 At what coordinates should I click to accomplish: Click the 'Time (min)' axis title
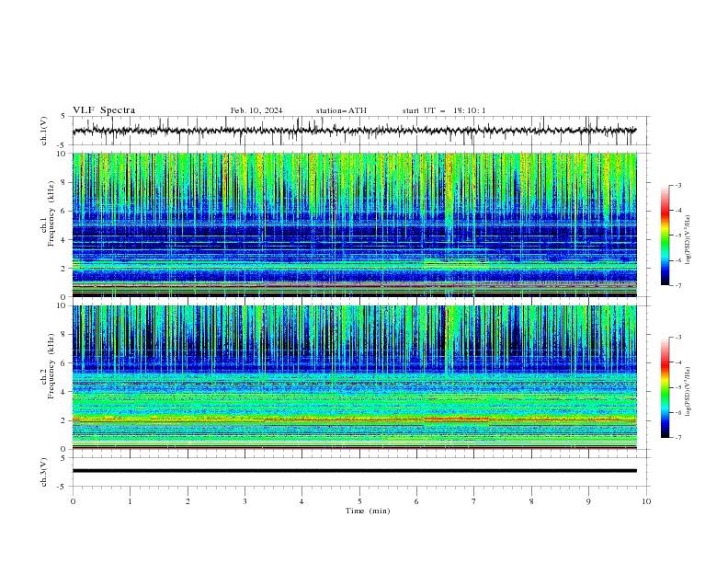[368, 511]
